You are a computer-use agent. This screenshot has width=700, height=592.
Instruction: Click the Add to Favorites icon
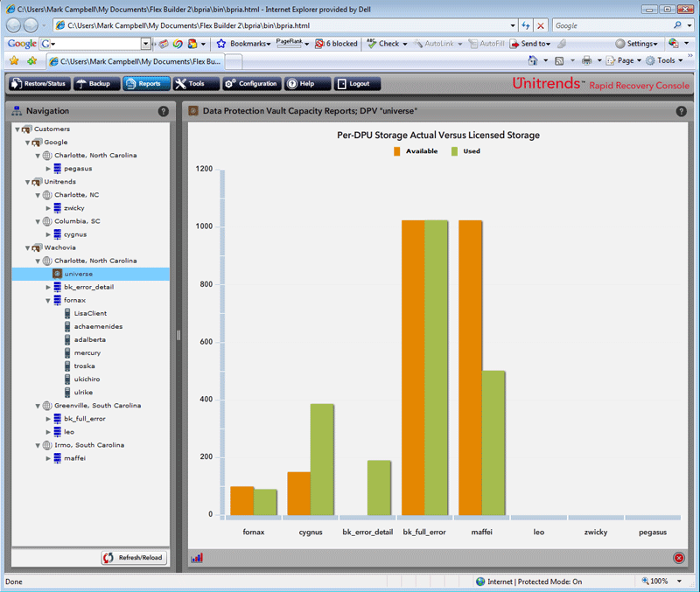[31, 60]
